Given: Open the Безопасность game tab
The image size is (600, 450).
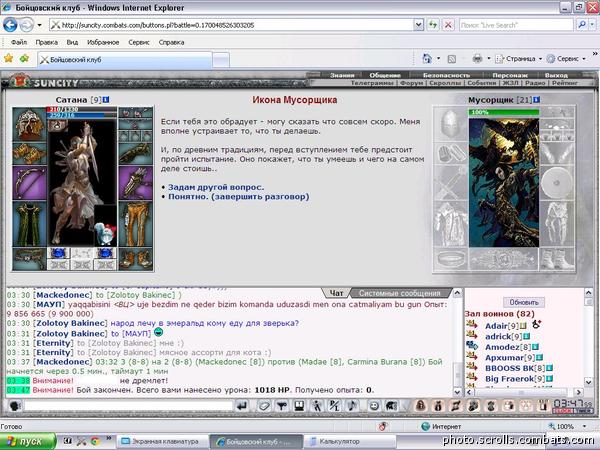Looking at the screenshot, I should point(446,75).
